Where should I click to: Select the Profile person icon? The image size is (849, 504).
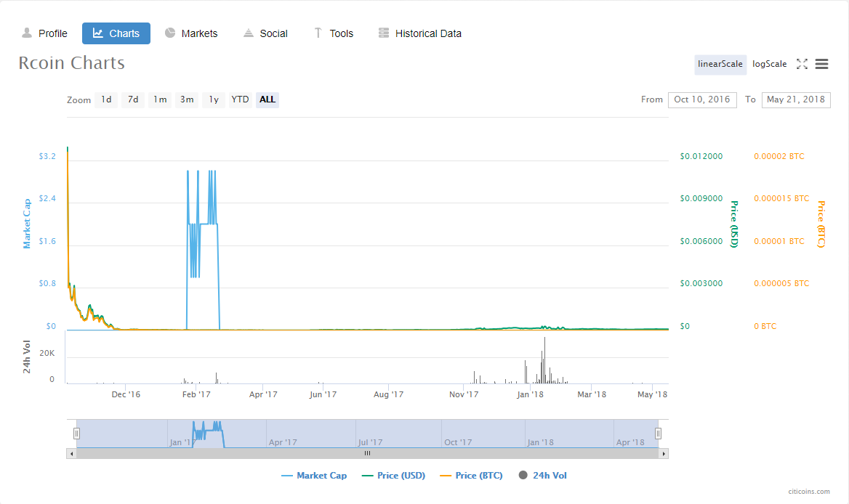point(26,33)
